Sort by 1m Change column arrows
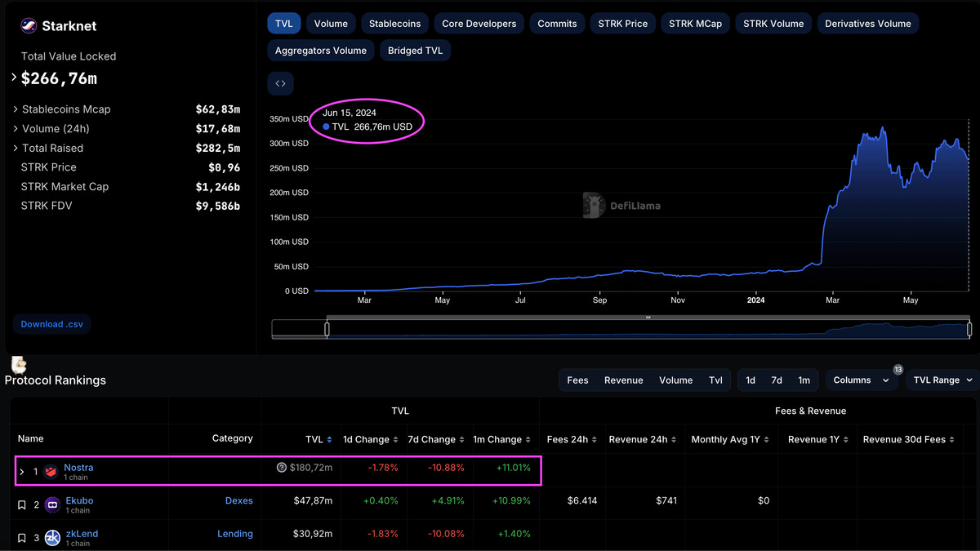Screen dimensions: 980x551 coord(528,439)
